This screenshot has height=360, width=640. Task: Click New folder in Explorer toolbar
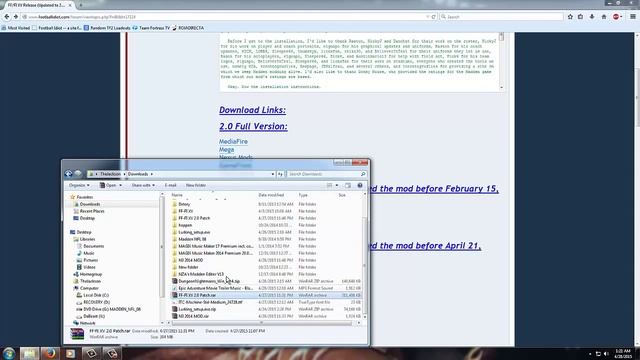point(196,185)
